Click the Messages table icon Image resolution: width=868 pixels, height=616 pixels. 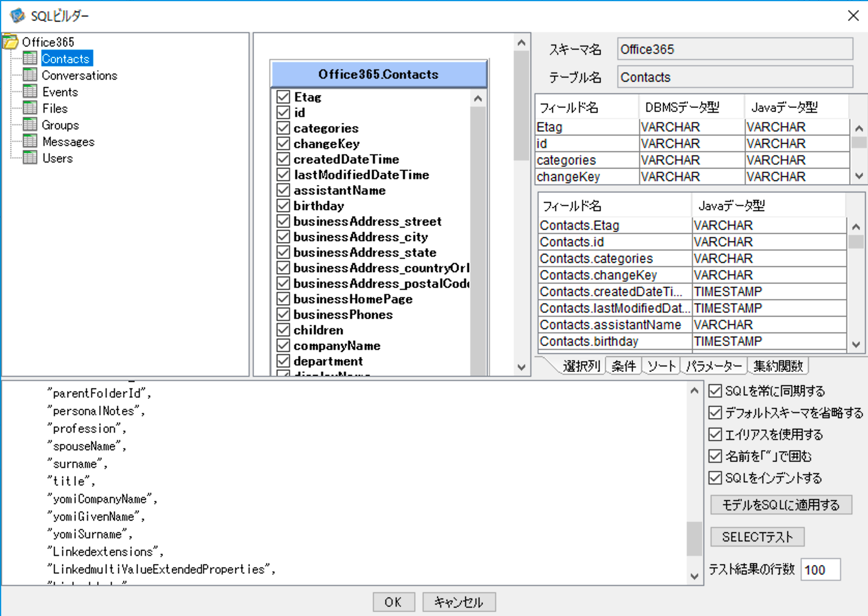(30, 141)
